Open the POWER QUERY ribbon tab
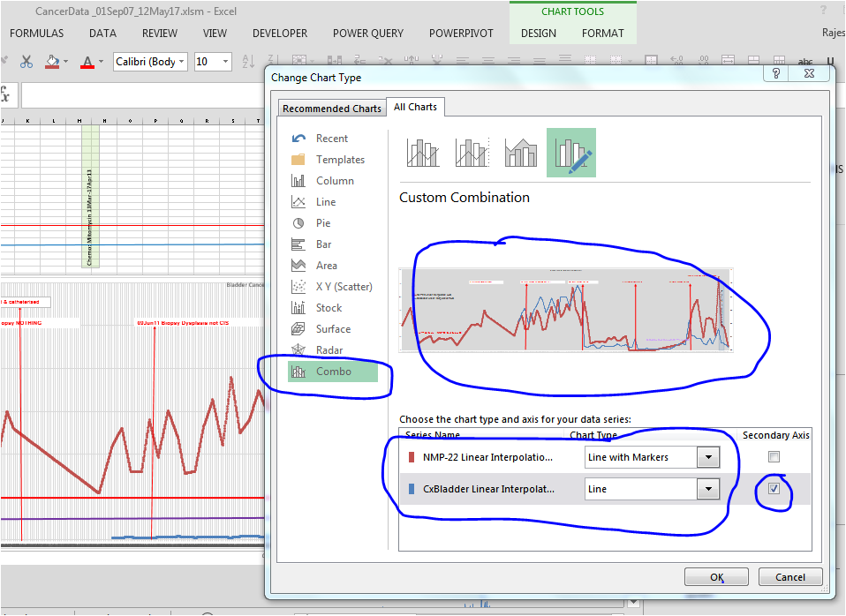Screen dimensions: 846x616 [x=368, y=34]
